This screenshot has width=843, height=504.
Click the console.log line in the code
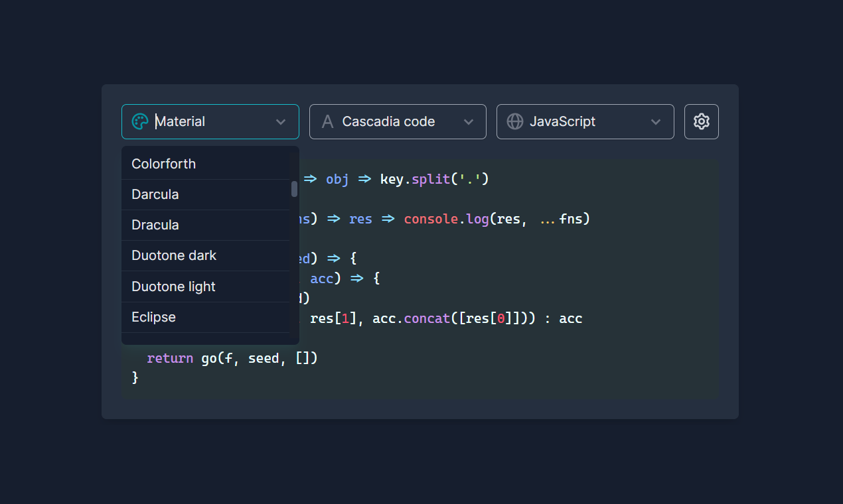[465, 219]
